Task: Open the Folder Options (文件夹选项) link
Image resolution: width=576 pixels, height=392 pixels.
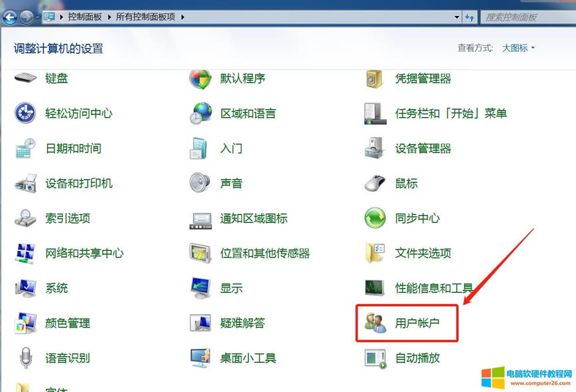Action: tap(423, 253)
